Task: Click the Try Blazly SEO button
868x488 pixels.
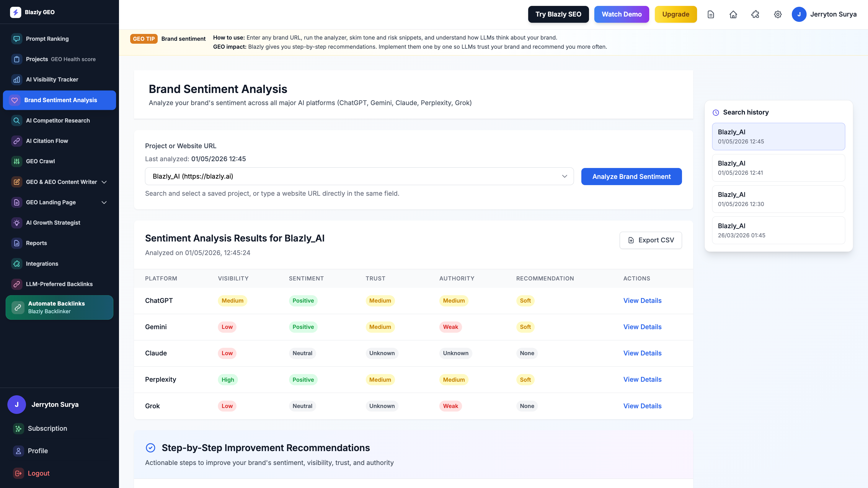Action: 558,14
